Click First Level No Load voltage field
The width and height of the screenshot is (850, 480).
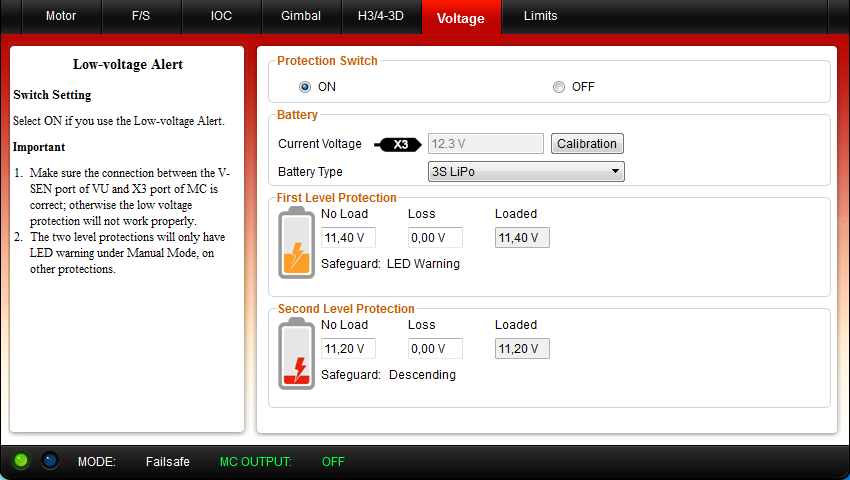[348, 238]
